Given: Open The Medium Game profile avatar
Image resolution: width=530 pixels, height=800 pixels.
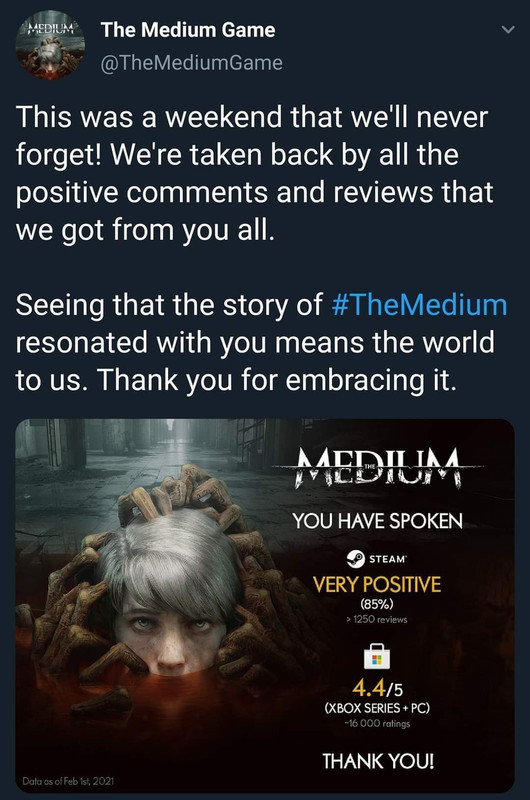Looking at the screenshot, I should tap(50, 45).
